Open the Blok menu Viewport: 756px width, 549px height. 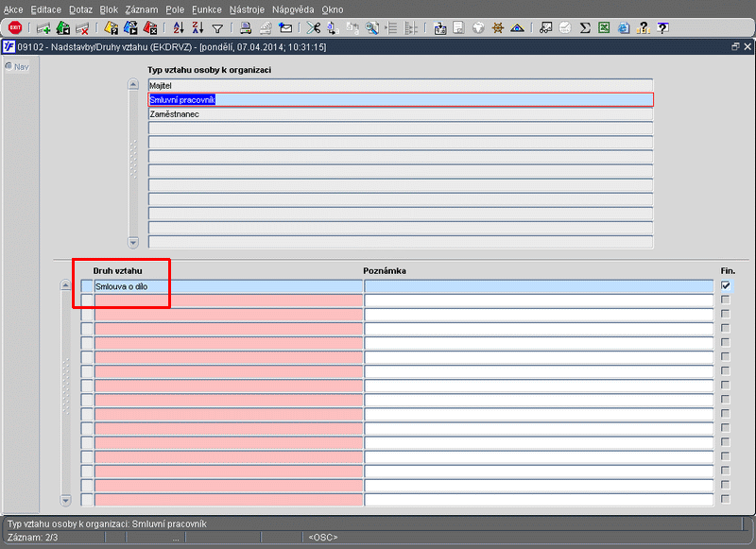[x=109, y=9]
